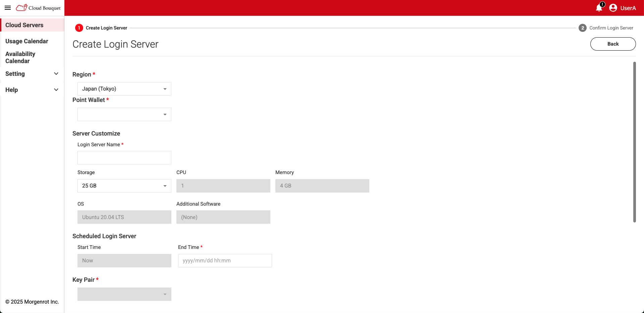Click the UserA username label

(628, 8)
